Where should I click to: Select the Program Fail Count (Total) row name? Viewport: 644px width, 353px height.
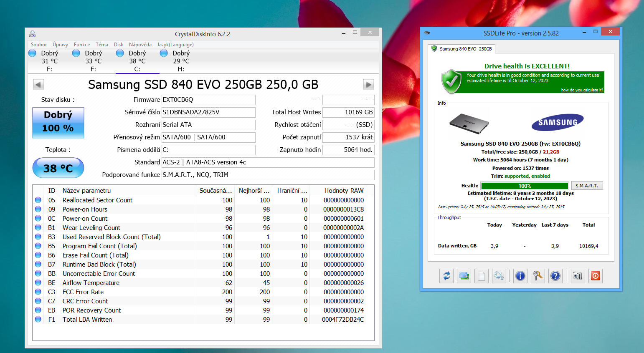100,246
